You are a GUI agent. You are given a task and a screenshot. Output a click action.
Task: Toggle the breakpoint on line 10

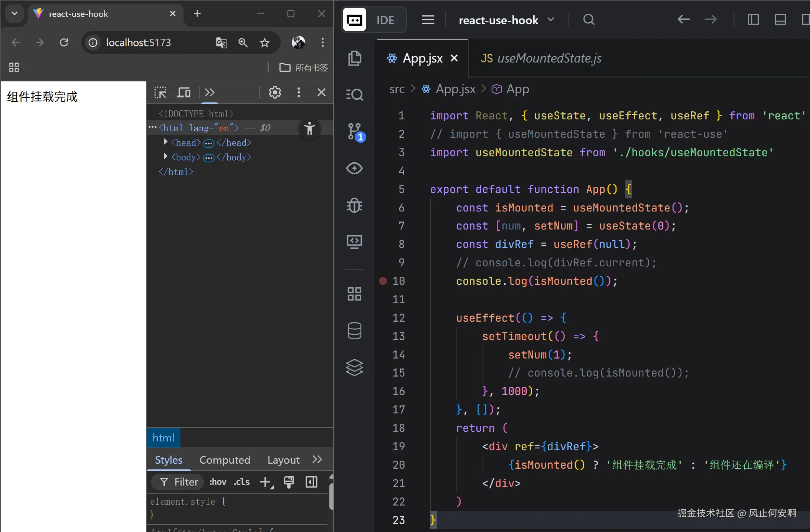383,281
